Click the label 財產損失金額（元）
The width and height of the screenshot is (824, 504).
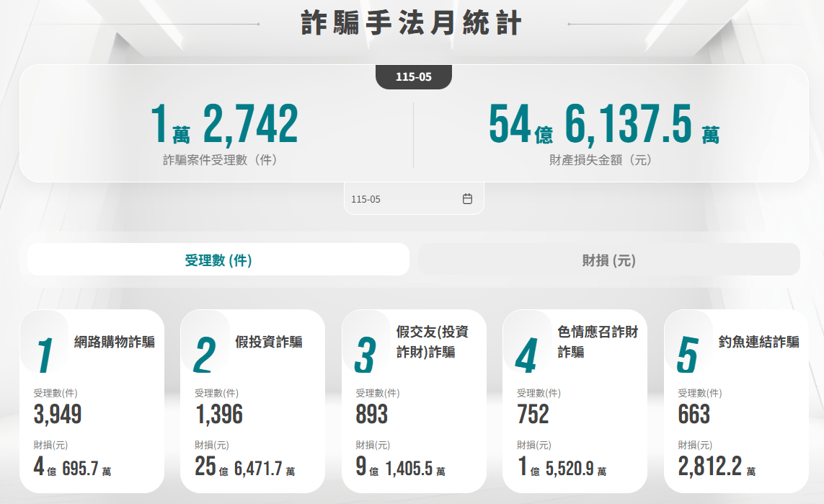pyautogui.click(x=601, y=160)
